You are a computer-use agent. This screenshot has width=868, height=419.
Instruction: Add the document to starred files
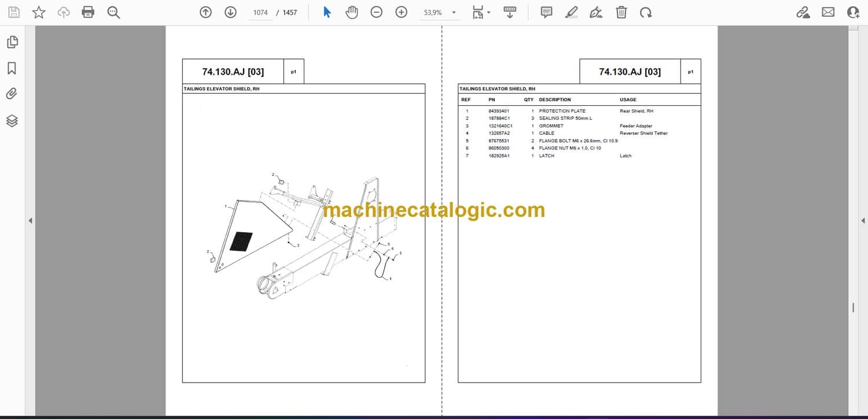click(39, 12)
